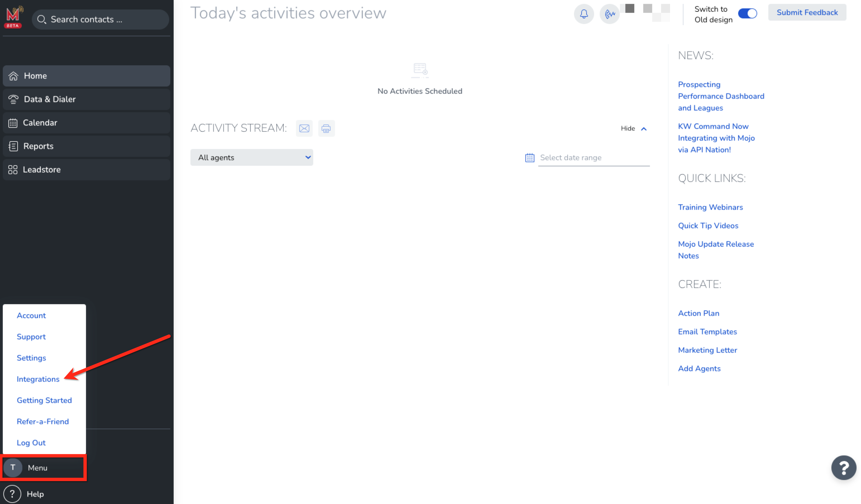
Task: Open the notifications bell
Action: tap(584, 14)
